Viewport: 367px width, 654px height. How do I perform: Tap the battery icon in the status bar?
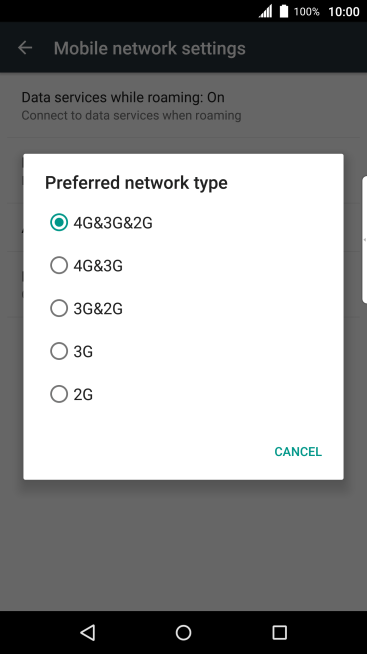coord(284,11)
